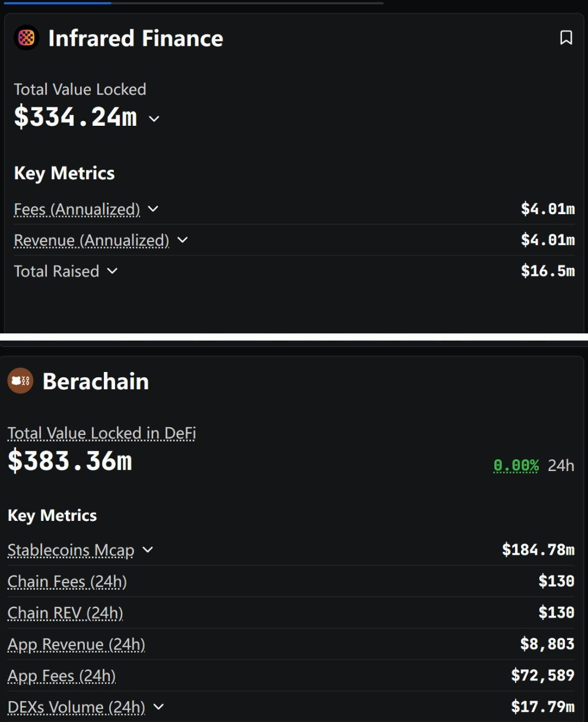Click the App Revenue (24h) label
Image resolution: width=588 pixels, height=722 pixels.
[x=76, y=644]
